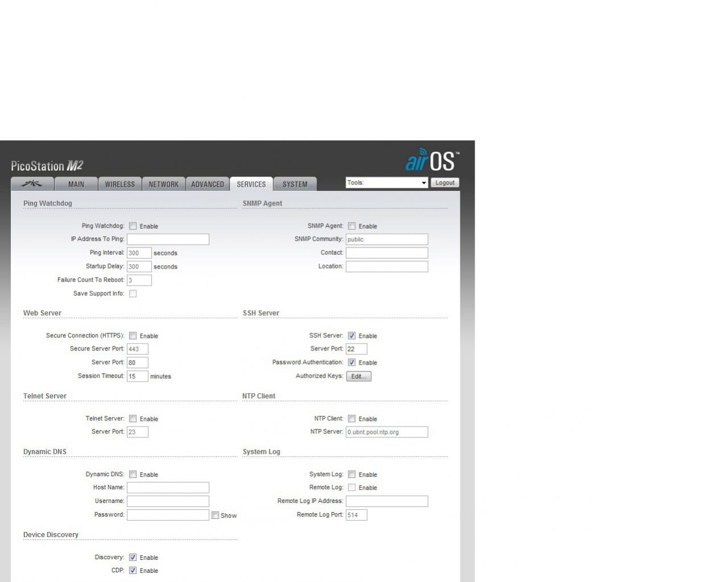Open the Ubiquiti logo tab
The image size is (728, 582).
[32, 184]
